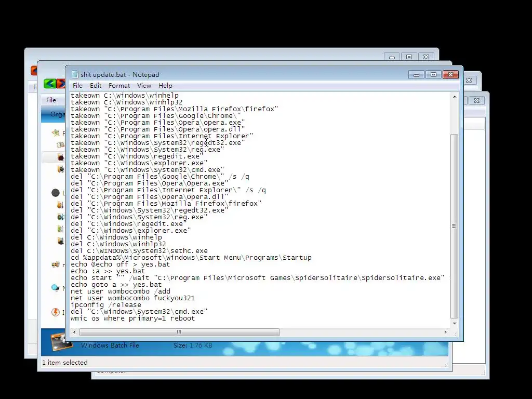Open the View menu in Notepad
Screen dimensions: 532x399
tap(144, 86)
